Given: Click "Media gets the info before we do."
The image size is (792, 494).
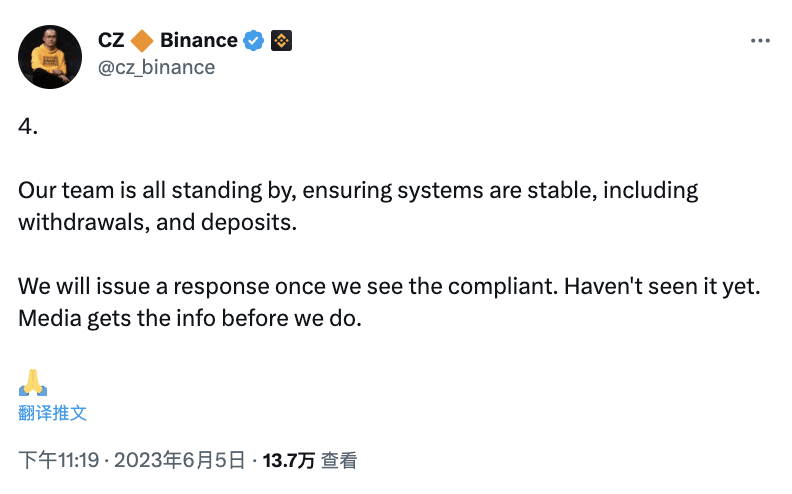Looking at the screenshot, I should tap(190, 319).
